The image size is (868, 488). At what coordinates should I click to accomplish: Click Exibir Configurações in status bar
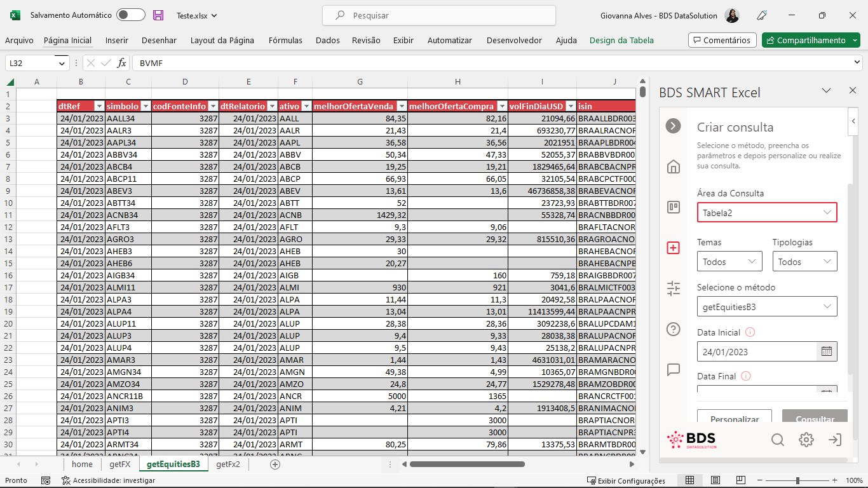[x=626, y=481]
